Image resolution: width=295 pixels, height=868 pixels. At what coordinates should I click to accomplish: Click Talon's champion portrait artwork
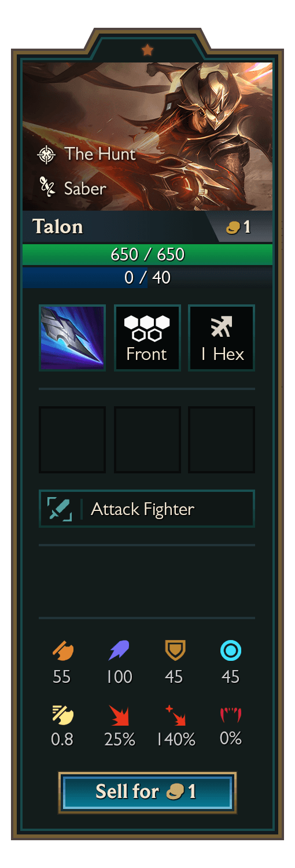pos(147,137)
